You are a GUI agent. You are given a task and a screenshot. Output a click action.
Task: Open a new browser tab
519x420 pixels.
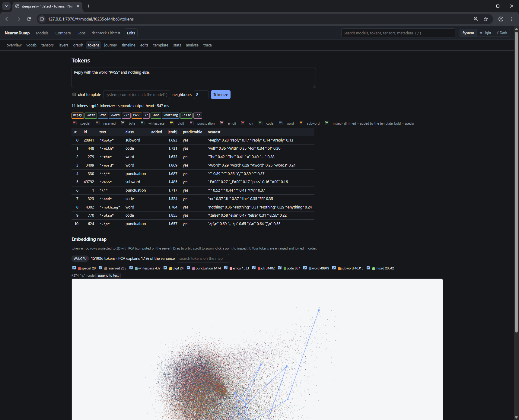pyautogui.click(x=88, y=6)
